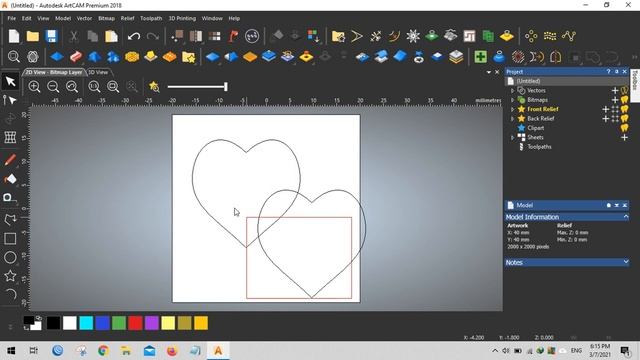The height and width of the screenshot is (360, 640).
Task: Expand the Back Relief node
Action: [x=513, y=119]
